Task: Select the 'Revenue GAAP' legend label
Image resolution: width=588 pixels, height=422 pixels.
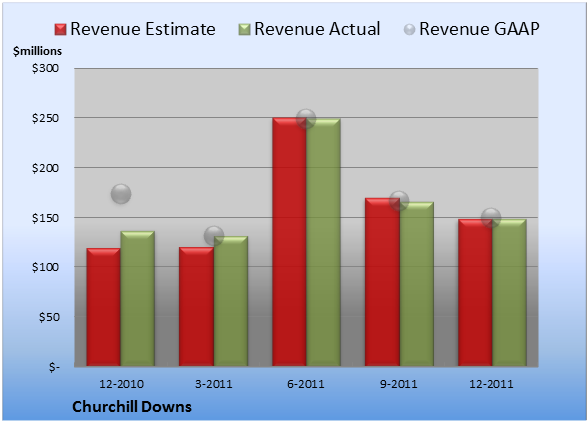Action: (479, 29)
